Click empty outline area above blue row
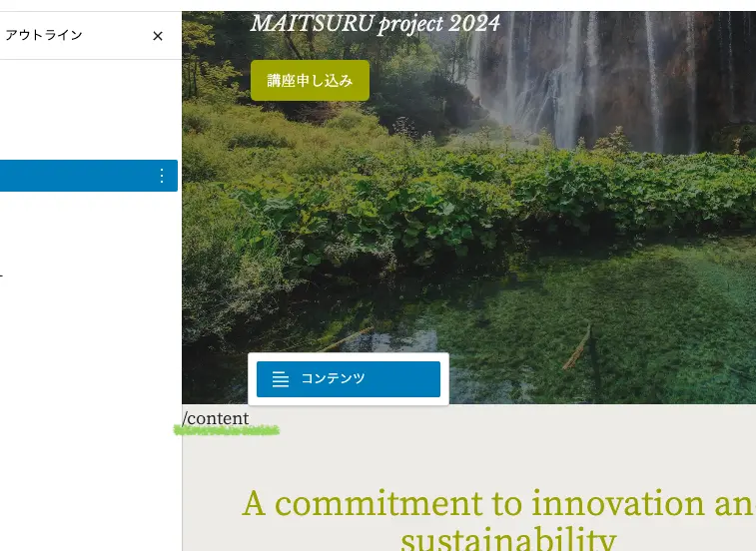756x551 pixels. 89,110
